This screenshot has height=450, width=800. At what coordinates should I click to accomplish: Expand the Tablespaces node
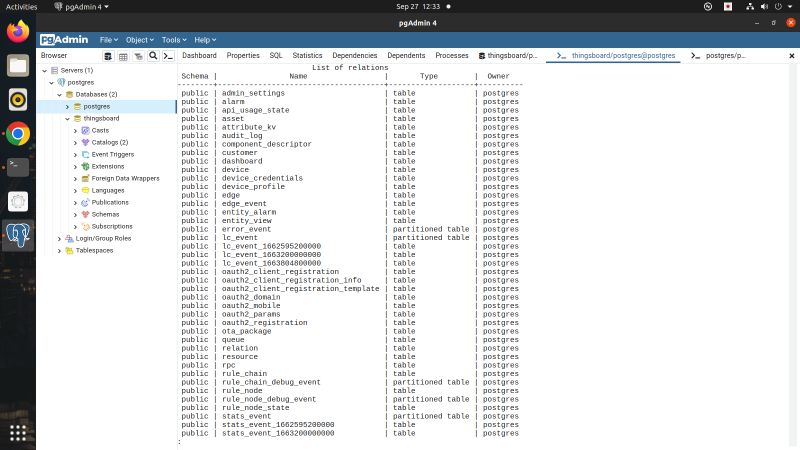click(x=60, y=251)
